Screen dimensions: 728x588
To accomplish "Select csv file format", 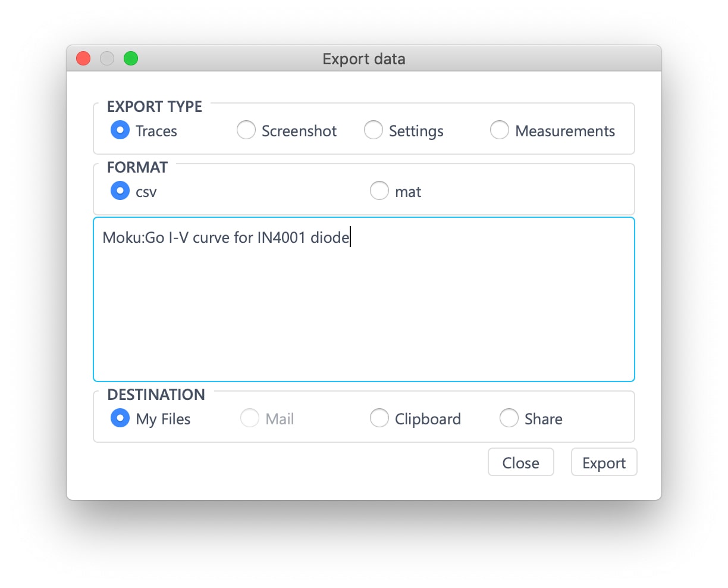I will pyautogui.click(x=120, y=191).
